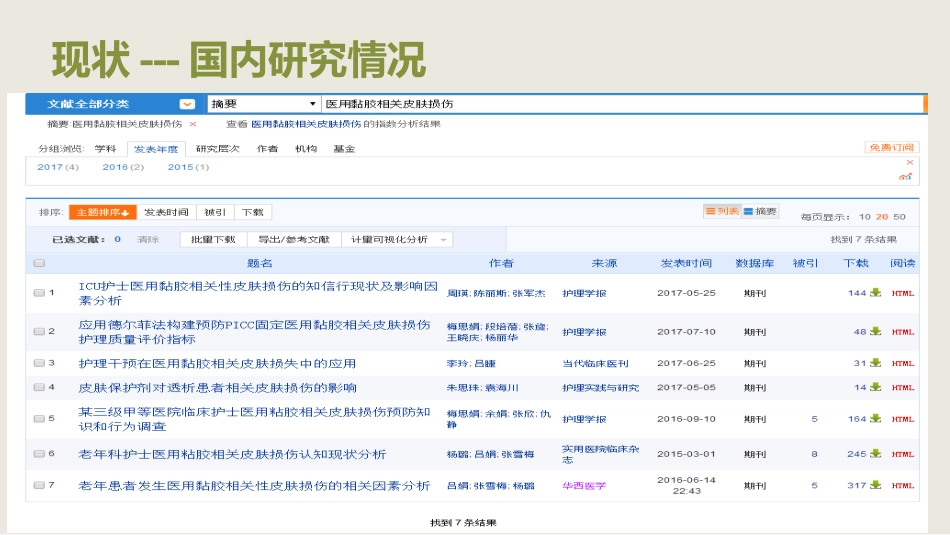The width and height of the screenshot is (950, 535).
Task: Check the box for result 6
Action: click(x=39, y=454)
